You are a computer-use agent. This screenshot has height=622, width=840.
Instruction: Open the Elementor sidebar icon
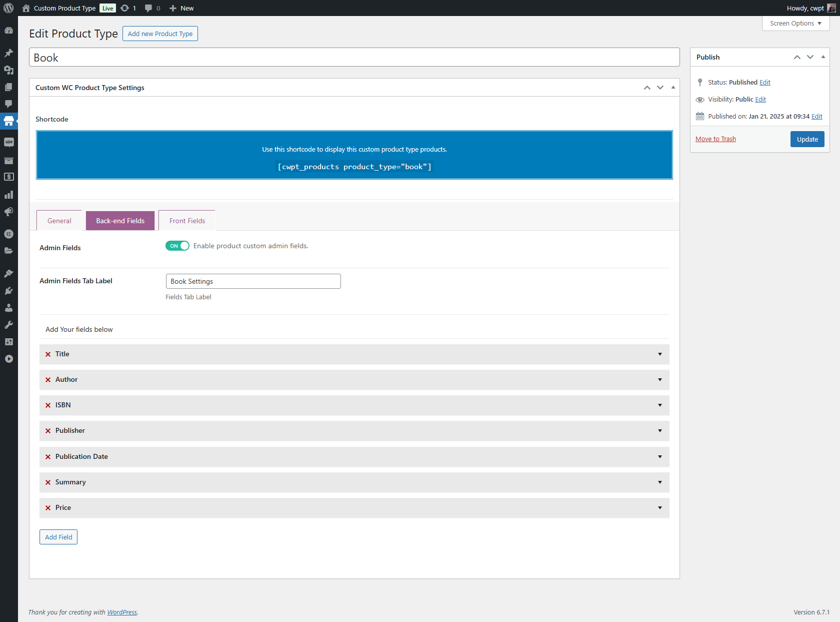pyautogui.click(x=8, y=234)
